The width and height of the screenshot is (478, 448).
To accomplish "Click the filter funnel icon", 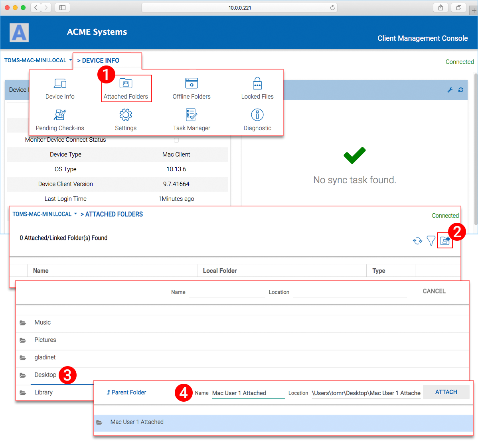I will tap(431, 241).
